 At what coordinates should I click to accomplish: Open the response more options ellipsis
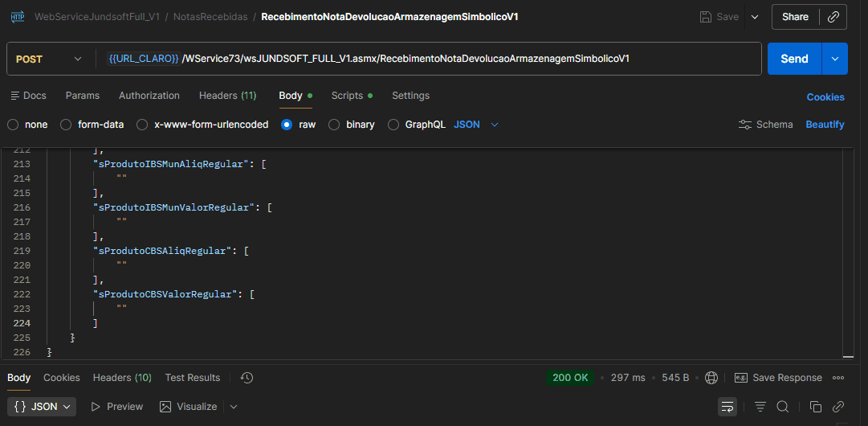[x=838, y=378]
